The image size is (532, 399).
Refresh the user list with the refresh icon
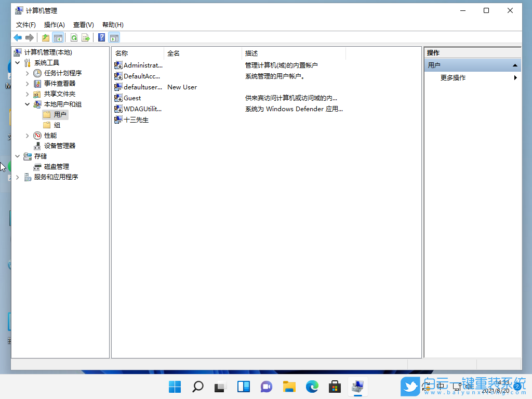pyautogui.click(x=73, y=37)
